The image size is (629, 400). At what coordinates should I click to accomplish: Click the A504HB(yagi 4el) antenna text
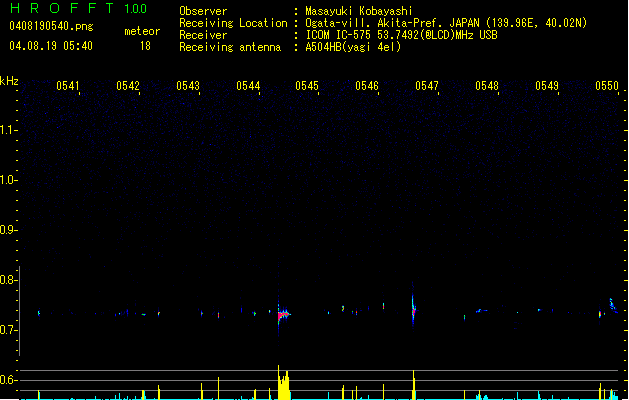pos(353,47)
